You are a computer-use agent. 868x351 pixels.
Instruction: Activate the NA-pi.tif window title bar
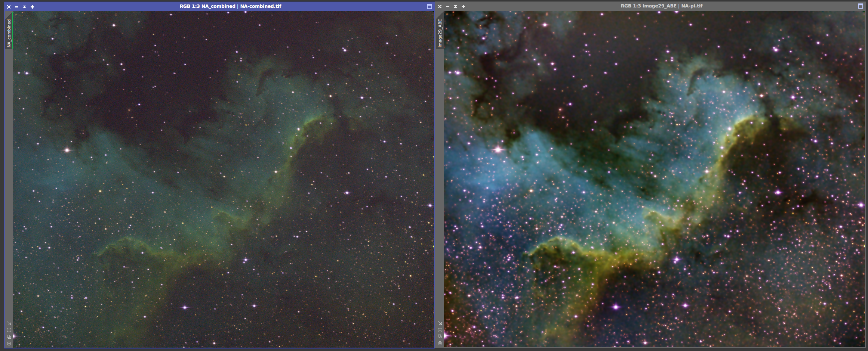662,6
